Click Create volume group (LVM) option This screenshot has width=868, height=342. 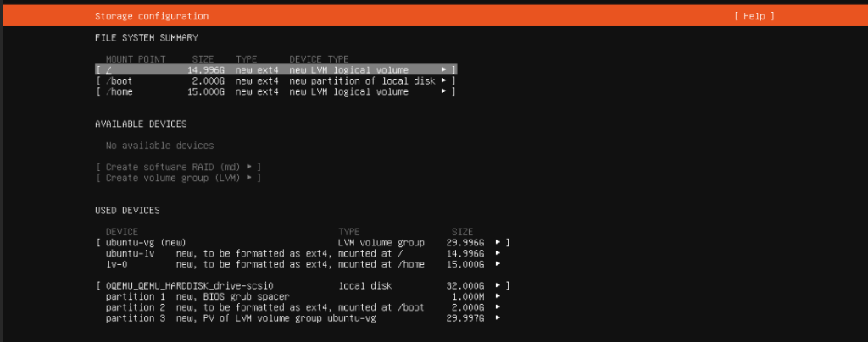coord(178,178)
